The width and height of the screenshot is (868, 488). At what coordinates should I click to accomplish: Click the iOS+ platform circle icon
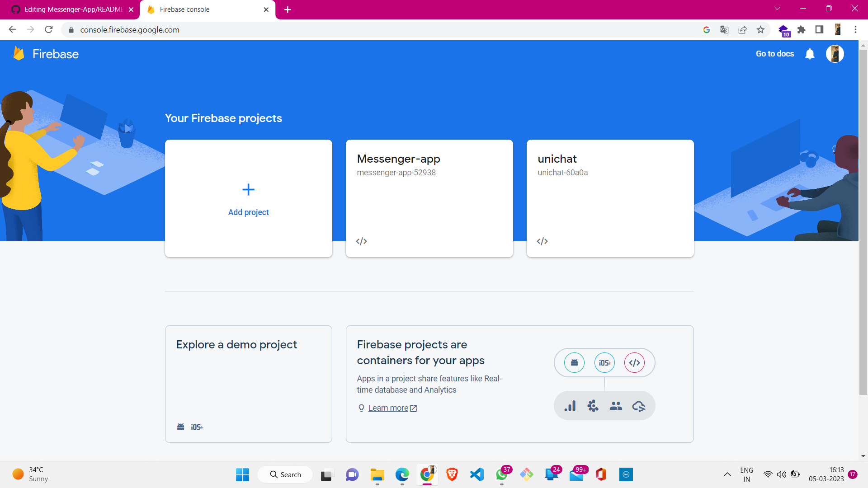tap(604, 362)
